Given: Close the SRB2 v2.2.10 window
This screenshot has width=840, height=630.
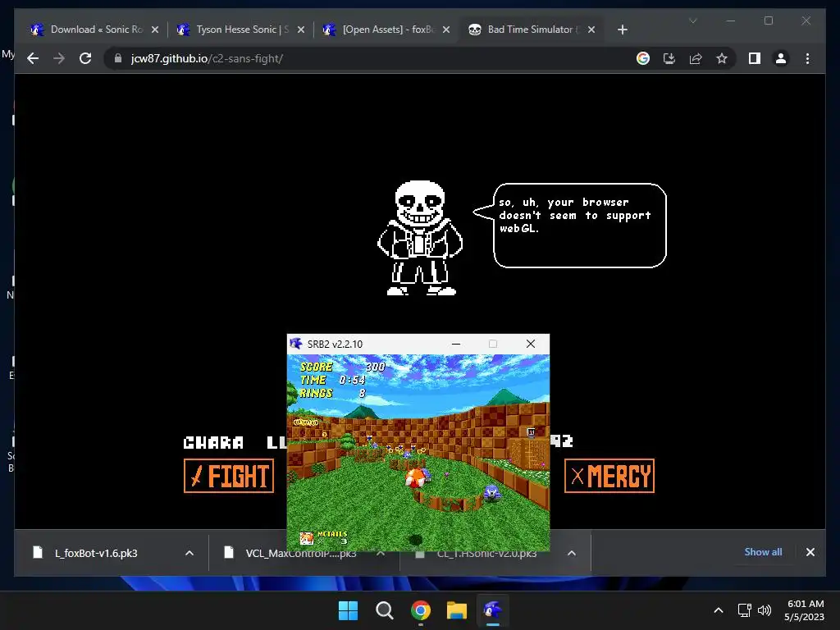Looking at the screenshot, I should coord(531,344).
